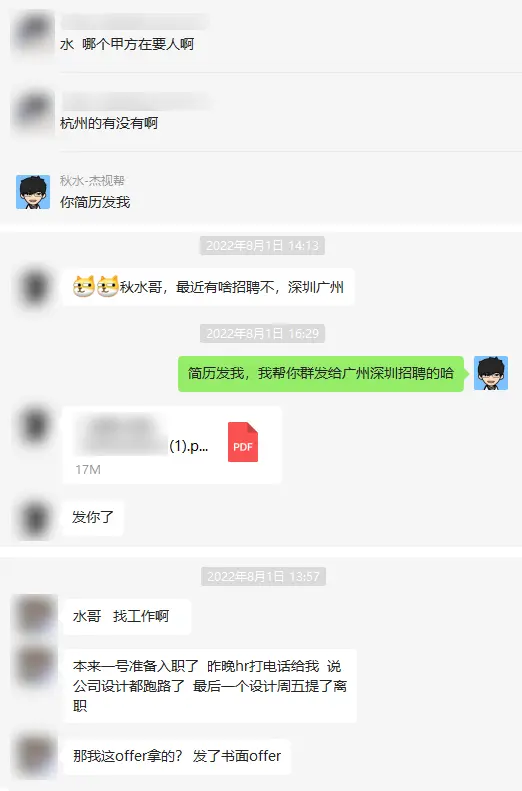Click the 2022年8月1日 14:13 timestamp

(262, 245)
